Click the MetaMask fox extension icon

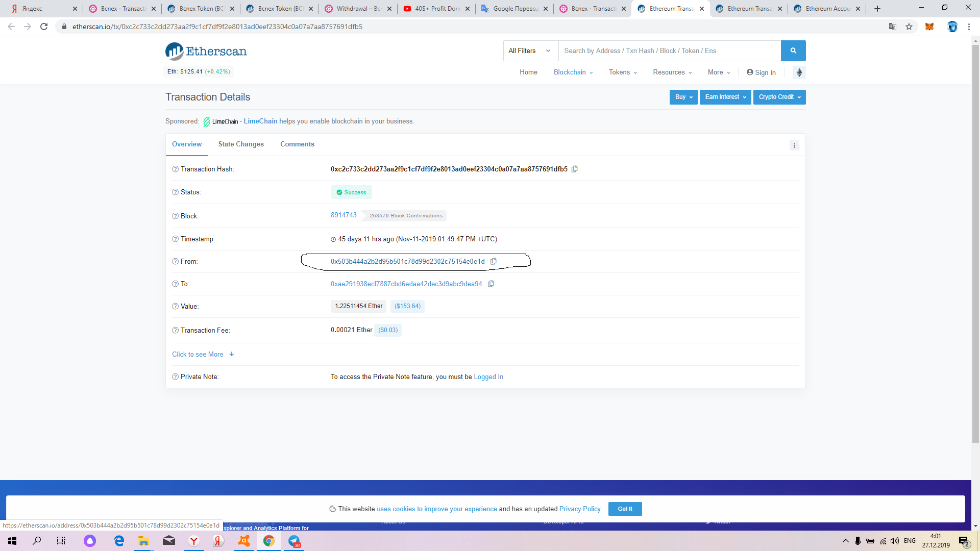click(x=929, y=27)
